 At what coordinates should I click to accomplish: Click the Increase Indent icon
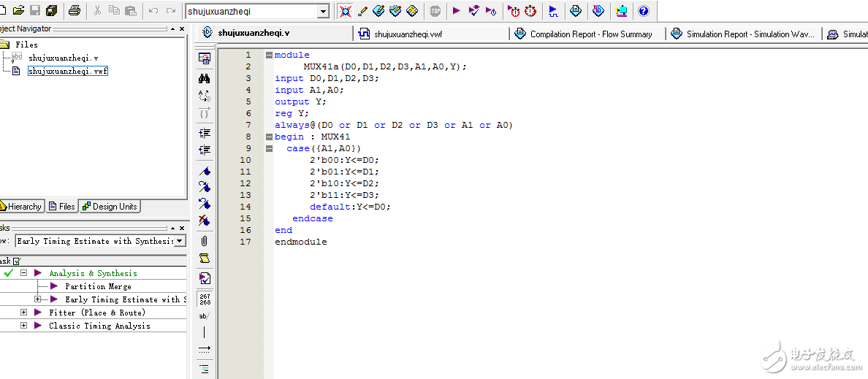tap(205, 133)
